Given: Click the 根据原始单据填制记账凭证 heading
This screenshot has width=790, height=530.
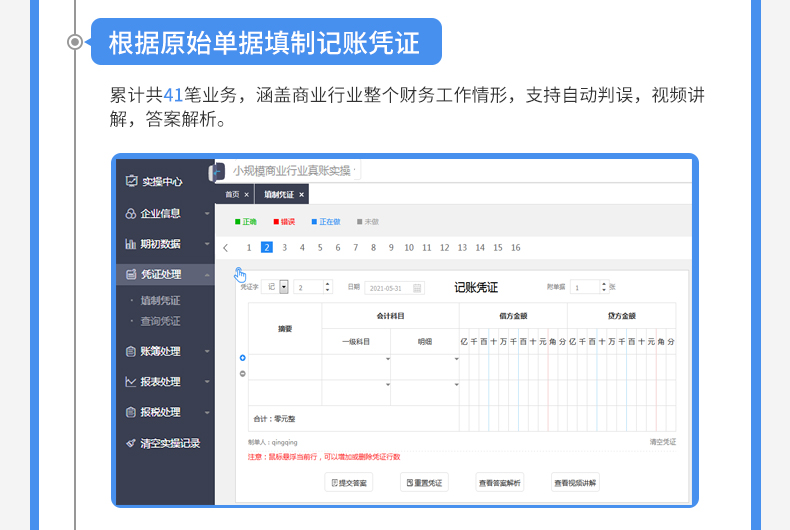Looking at the screenshot, I should tap(264, 42).
